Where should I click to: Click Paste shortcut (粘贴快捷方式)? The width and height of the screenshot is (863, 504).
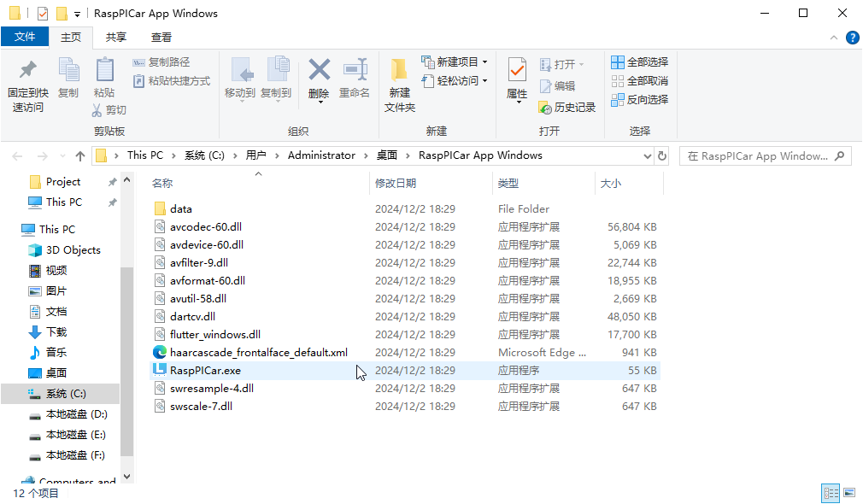172,81
